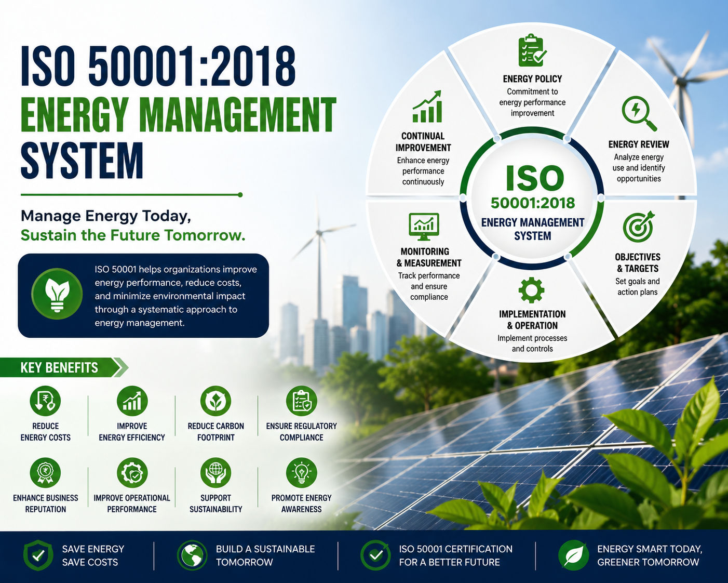Screen dimensions: 728x583
Task: Click the Continual Improvement rising bar chart icon
Action: pyautogui.click(x=427, y=107)
